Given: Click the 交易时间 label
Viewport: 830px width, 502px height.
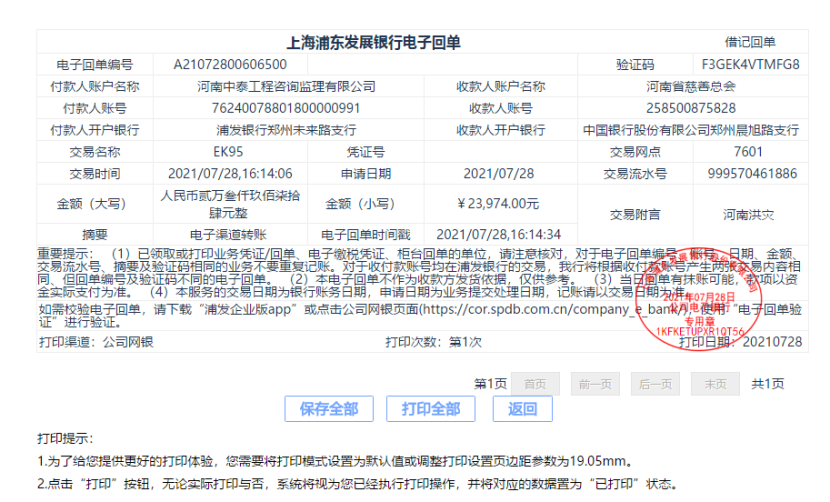Looking at the screenshot, I should (95, 173).
